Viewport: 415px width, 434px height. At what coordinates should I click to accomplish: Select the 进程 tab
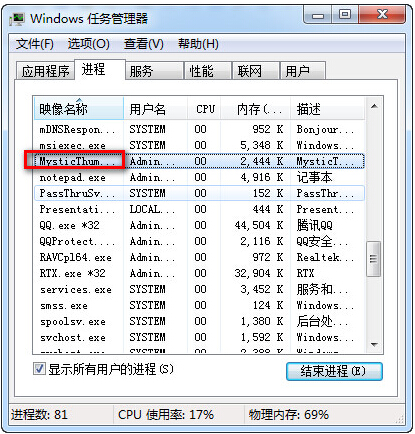click(100, 69)
